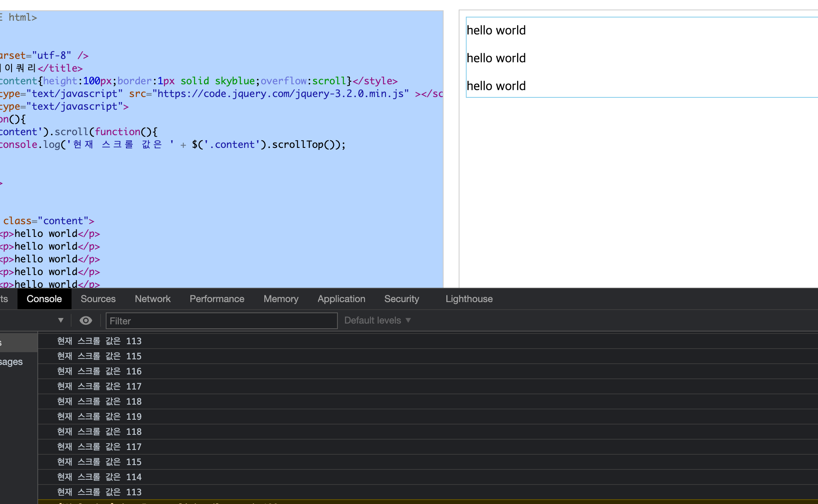Image resolution: width=818 pixels, height=504 pixels.
Task: Click the console.log line in code editor
Action: coord(172,145)
